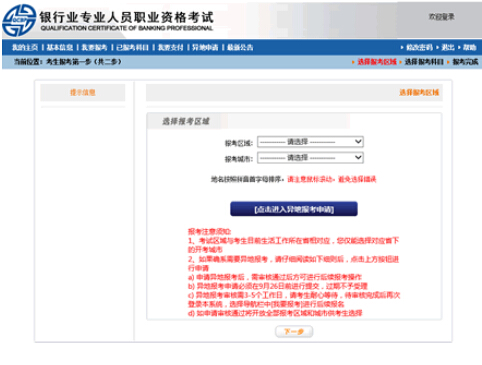This screenshot has width=482, height=365.
Task: Expand the 报考区域 dropdown
Action: point(310,142)
